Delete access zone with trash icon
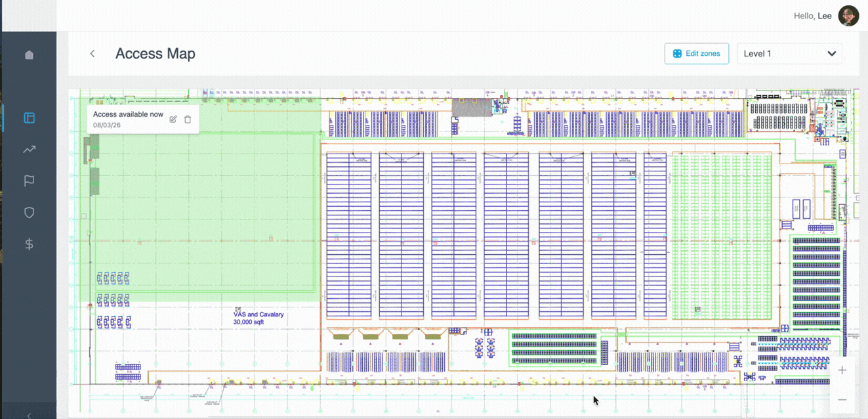The height and width of the screenshot is (419, 868). (x=188, y=120)
